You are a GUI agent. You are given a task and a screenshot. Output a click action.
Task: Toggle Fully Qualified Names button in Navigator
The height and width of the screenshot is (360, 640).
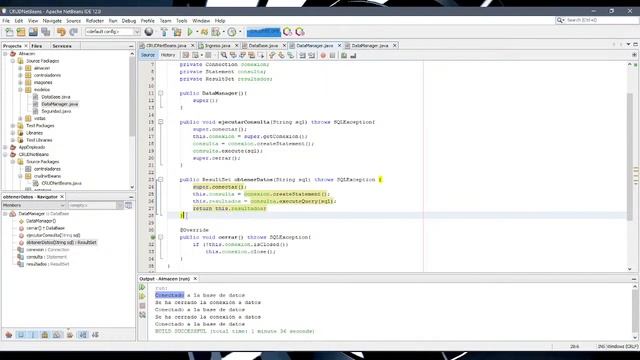click(x=70, y=335)
